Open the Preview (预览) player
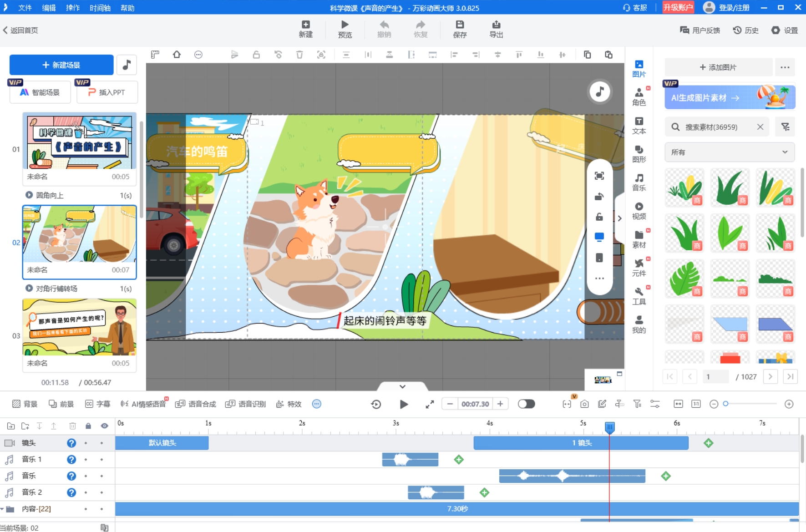This screenshot has width=806, height=532. (345, 29)
